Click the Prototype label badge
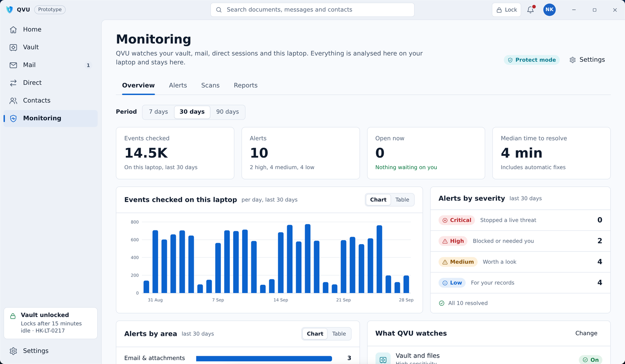Image resolution: width=625 pixels, height=364 pixels. (50, 10)
